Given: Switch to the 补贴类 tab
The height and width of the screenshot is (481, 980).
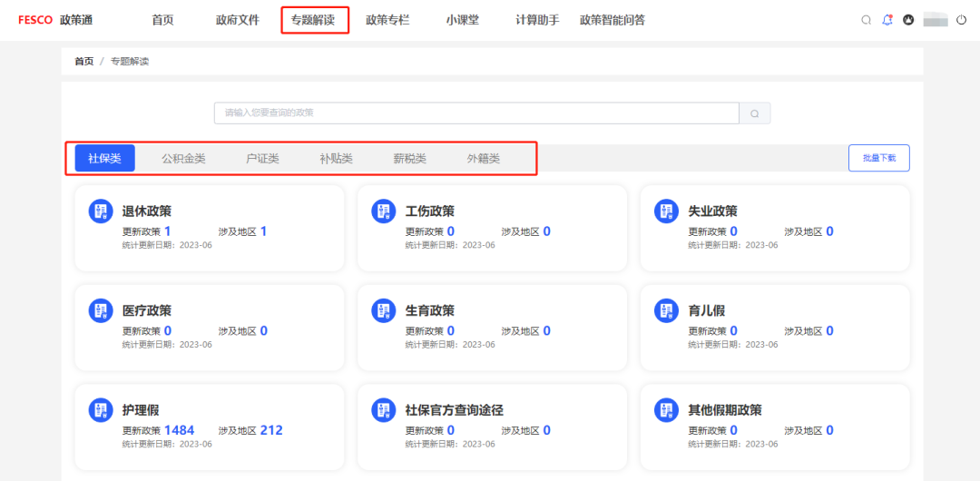Looking at the screenshot, I should click(x=337, y=159).
